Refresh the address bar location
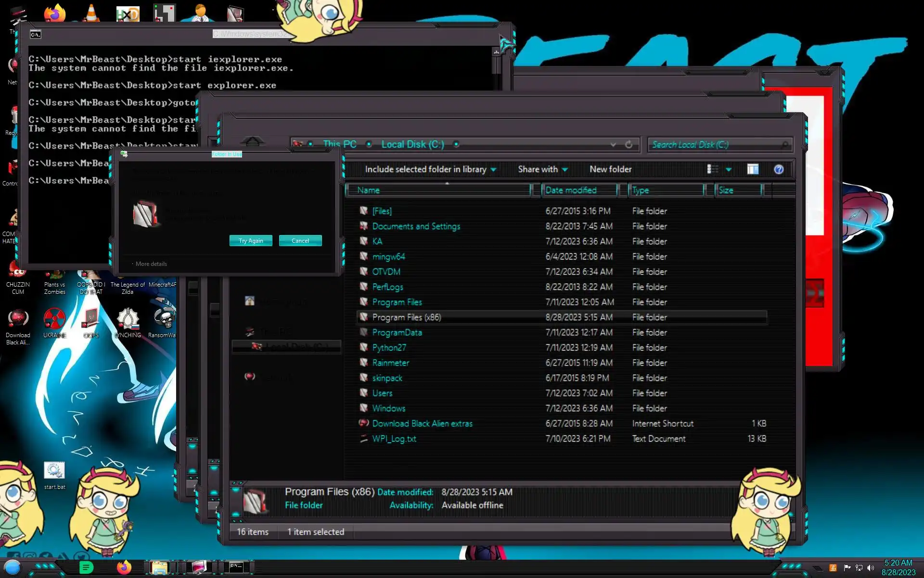This screenshot has width=924, height=578. coord(629,144)
